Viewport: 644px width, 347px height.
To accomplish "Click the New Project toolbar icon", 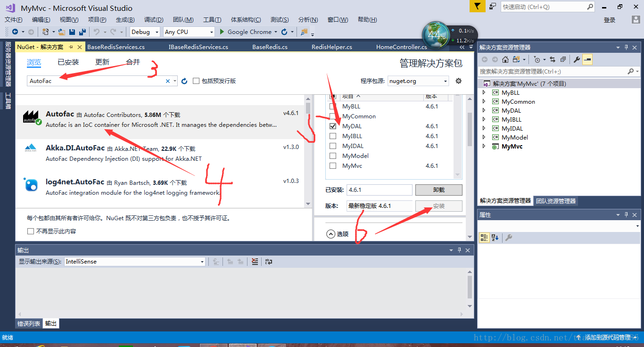I will (45, 32).
